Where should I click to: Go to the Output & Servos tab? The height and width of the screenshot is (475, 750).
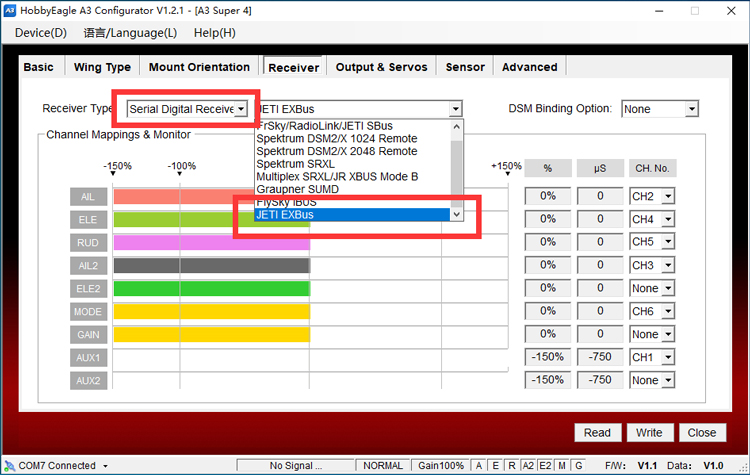381,67
